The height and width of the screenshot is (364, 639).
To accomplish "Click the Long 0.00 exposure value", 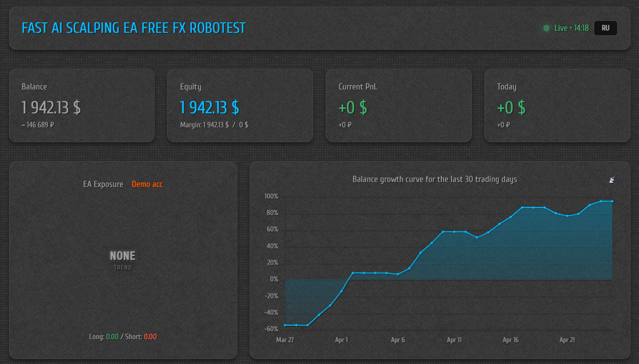I will [112, 337].
